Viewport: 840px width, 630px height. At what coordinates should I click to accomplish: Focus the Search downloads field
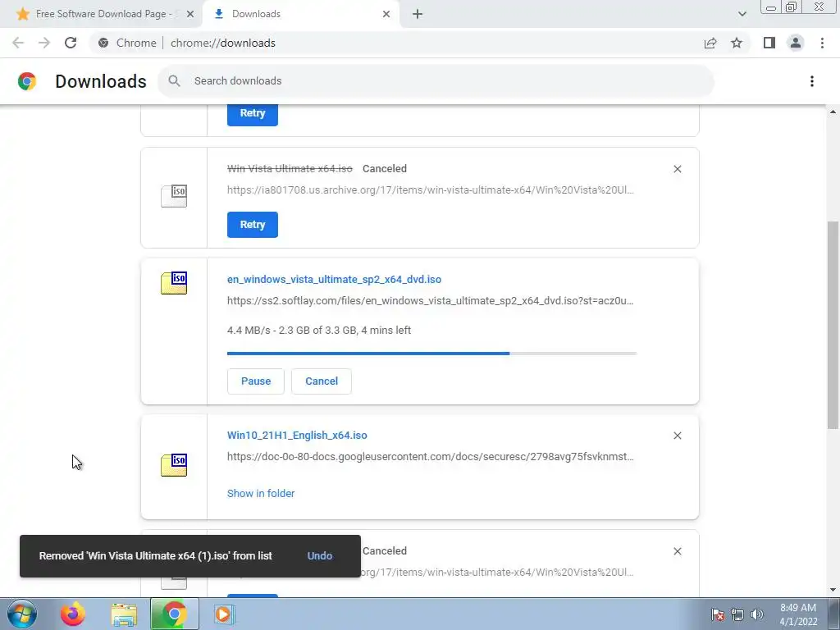[x=436, y=81]
